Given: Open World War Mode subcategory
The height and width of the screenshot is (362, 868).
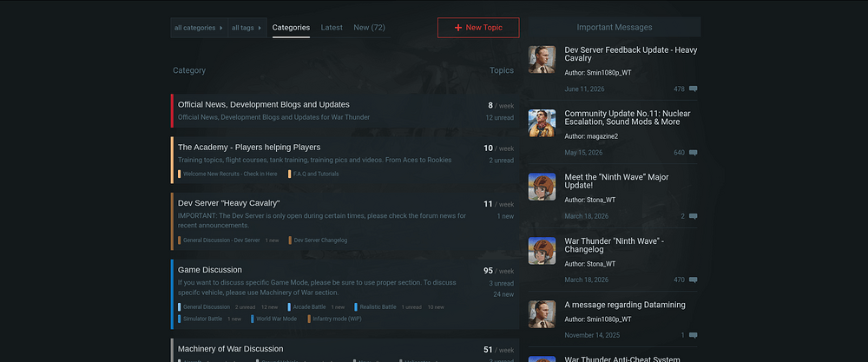Looking at the screenshot, I should coord(276,319).
